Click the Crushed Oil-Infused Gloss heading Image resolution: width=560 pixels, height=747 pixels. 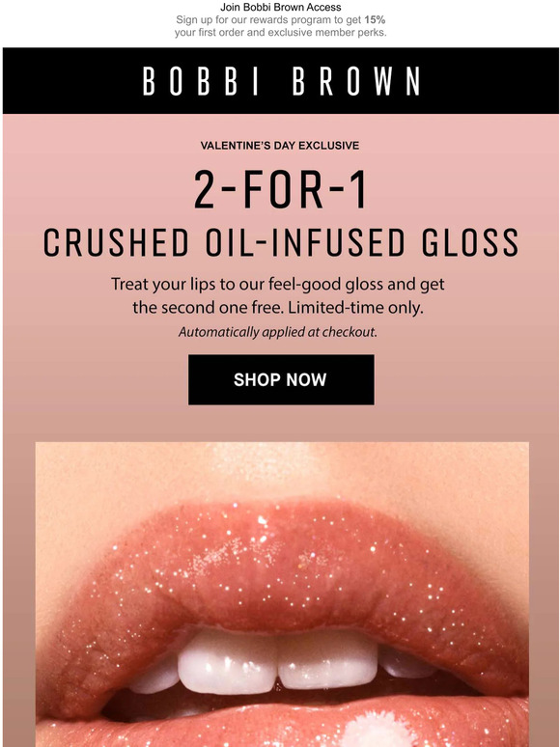280,242
